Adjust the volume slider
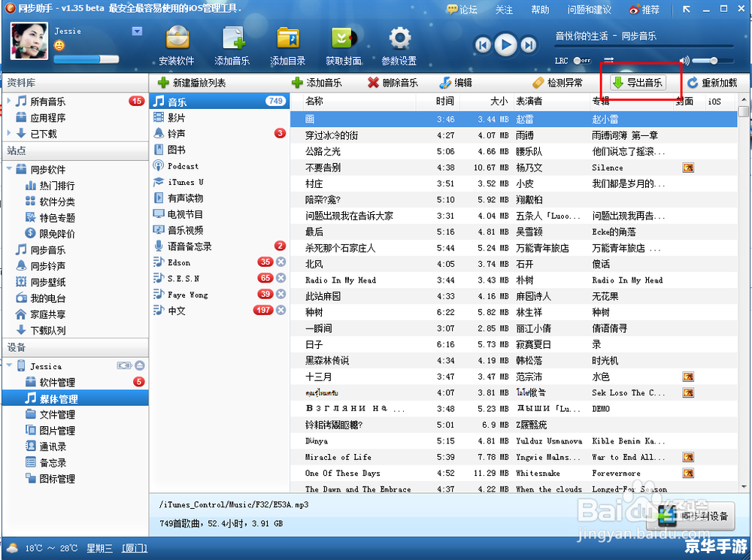752x560 pixels. (x=713, y=61)
